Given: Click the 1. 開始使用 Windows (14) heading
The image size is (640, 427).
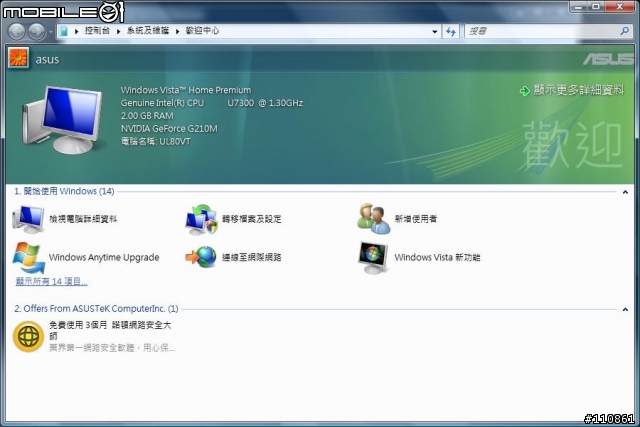Looking at the screenshot, I should 64,191.
